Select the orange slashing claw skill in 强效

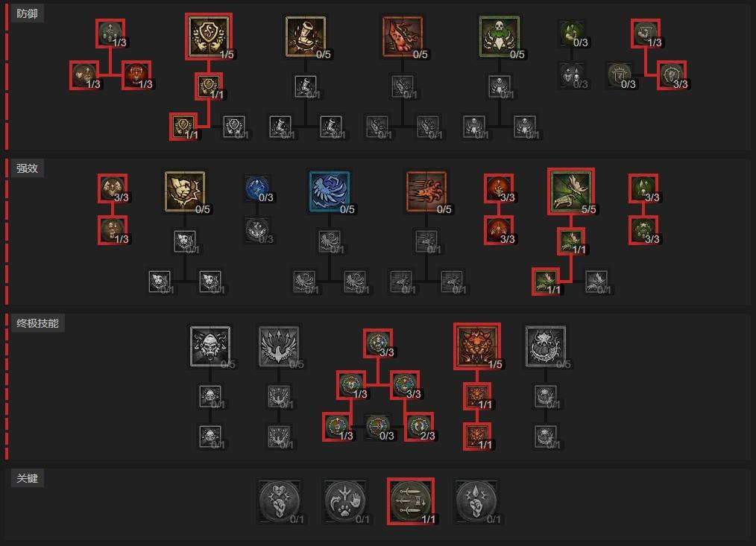(x=426, y=191)
